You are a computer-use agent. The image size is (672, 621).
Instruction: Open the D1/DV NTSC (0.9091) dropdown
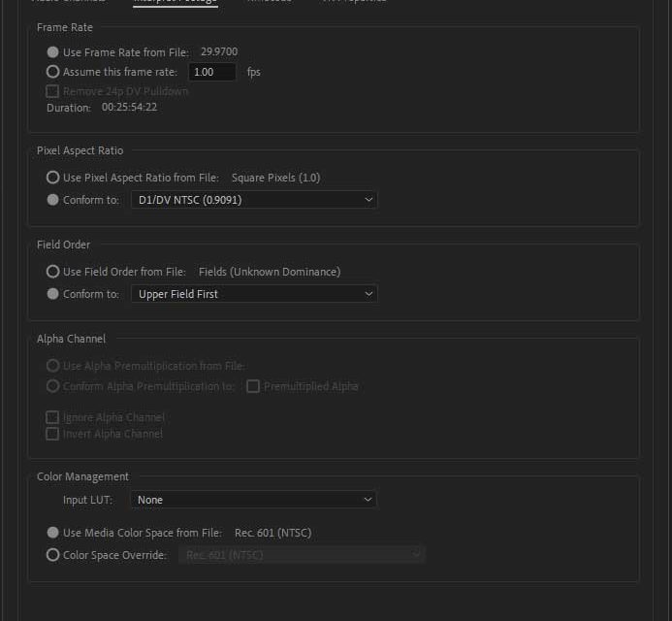coord(254,200)
